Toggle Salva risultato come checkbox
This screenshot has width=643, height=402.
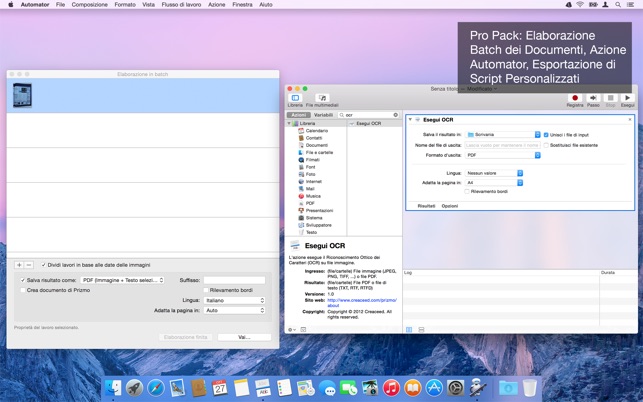(x=23, y=280)
